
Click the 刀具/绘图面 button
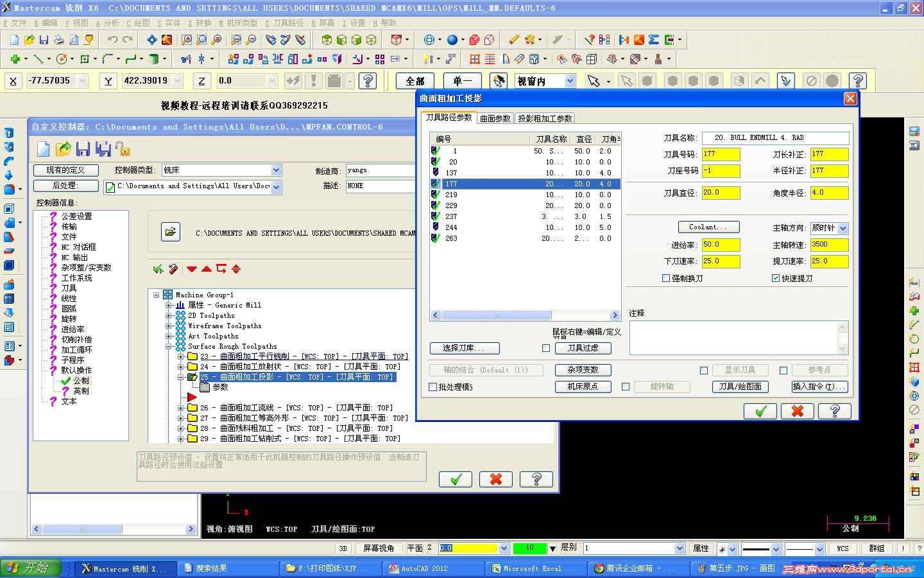click(740, 387)
